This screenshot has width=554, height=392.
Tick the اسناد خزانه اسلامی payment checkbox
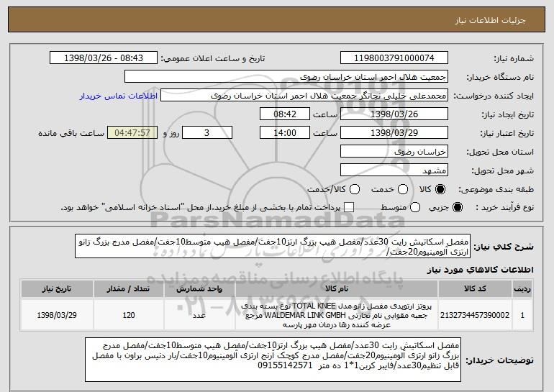coord(349,207)
